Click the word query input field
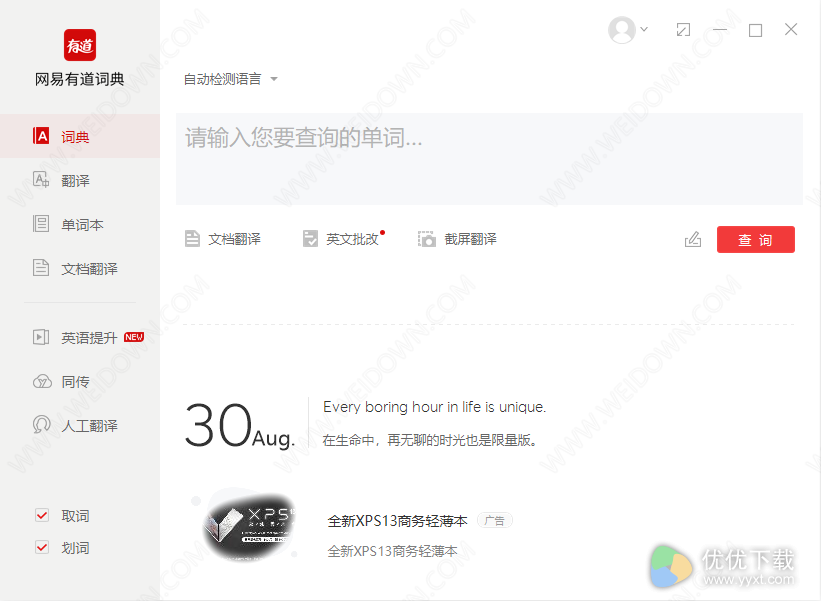 489,159
